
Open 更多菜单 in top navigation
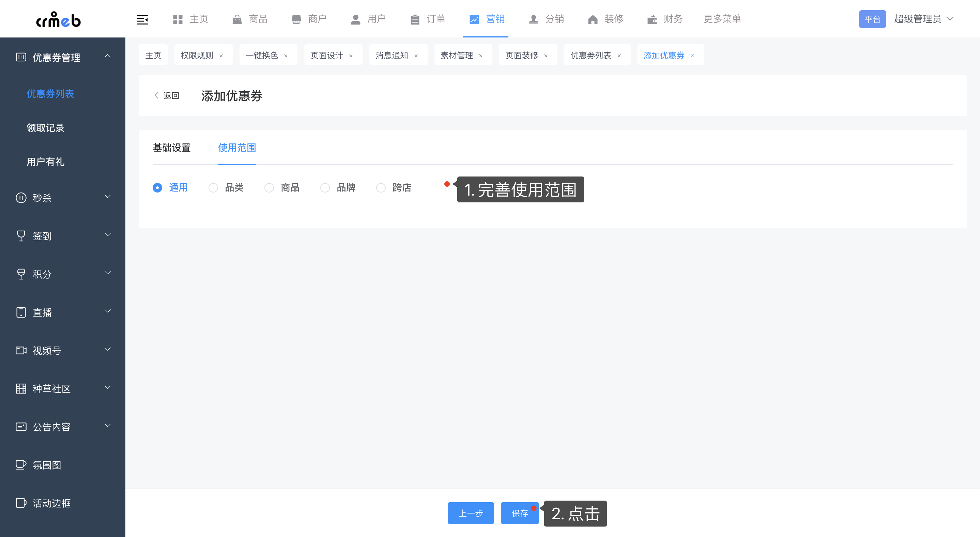tap(722, 19)
